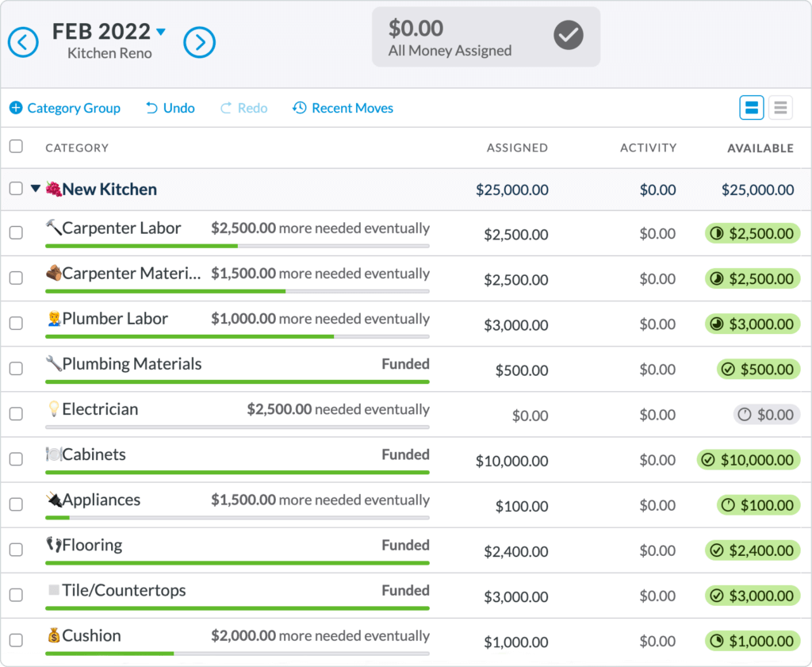
Task: Open the $0.00 All Money Assigned panel
Action: click(485, 37)
